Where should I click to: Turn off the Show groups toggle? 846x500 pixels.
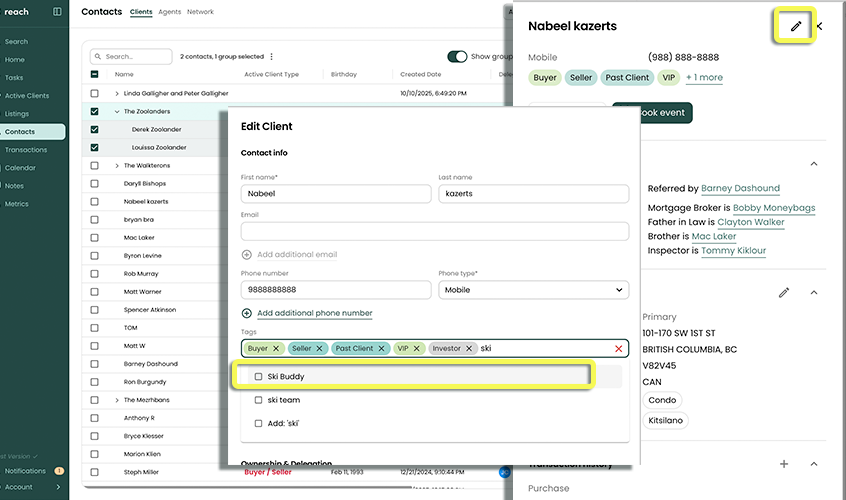[457, 57]
